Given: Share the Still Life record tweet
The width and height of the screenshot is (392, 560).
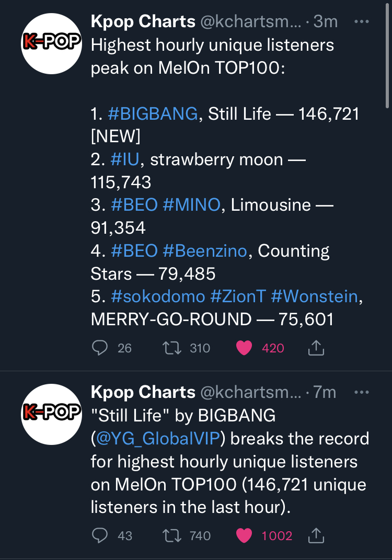Looking at the screenshot, I should point(316,535).
